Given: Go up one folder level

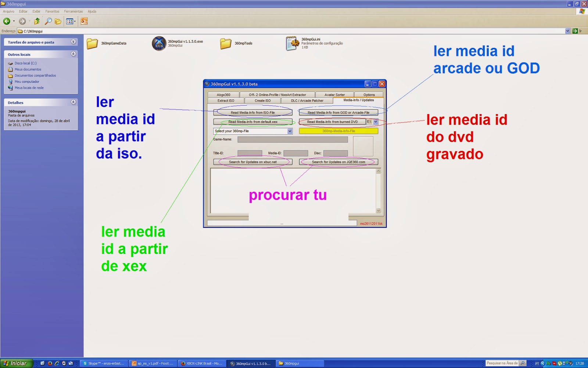Looking at the screenshot, I should click(x=37, y=21).
